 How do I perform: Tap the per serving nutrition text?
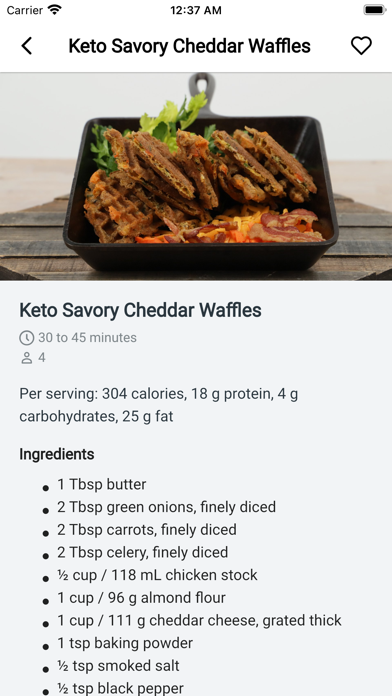[x=158, y=405]
